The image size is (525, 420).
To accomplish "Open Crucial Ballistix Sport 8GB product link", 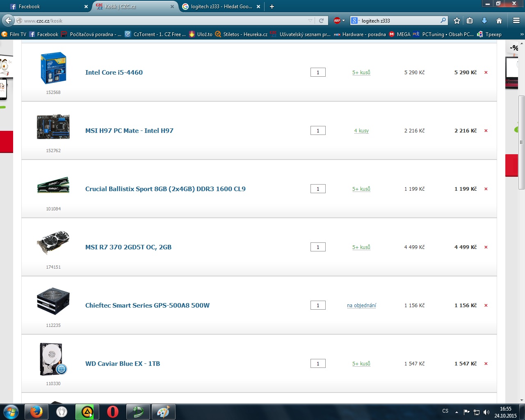I will coord(165,189).
